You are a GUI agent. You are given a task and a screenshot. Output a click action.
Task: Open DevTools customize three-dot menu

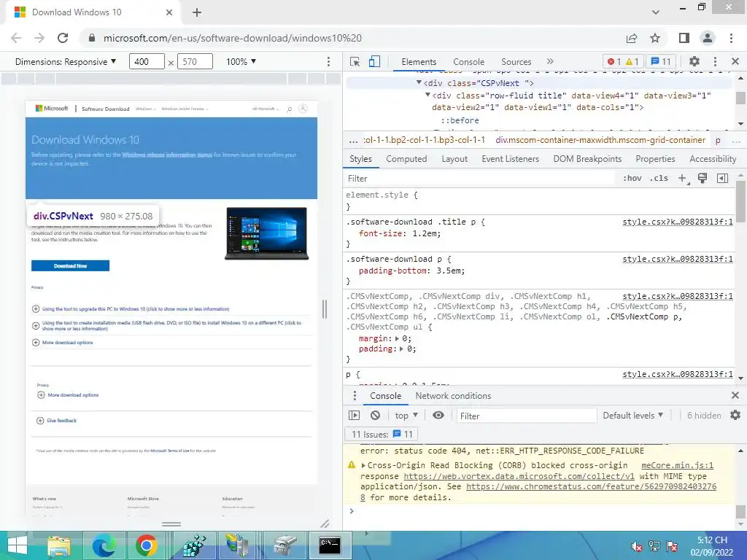point(715,61)
